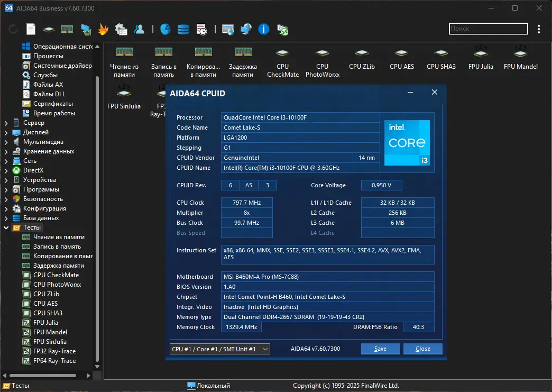
Task: Click the blue info icon in toolbar
Action: pyautogui.click(x=264, y=29)
